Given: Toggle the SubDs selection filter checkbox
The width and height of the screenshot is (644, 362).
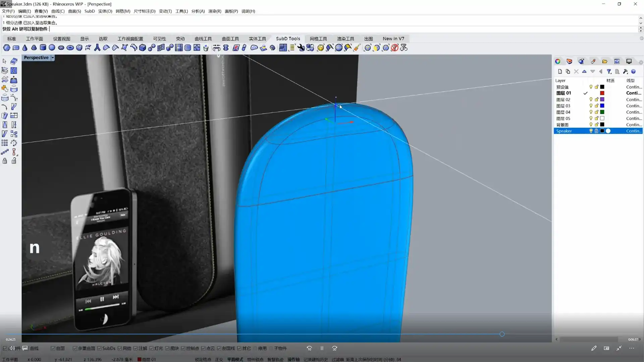Looking at the screenshot, I should pyautogui.click(x=100, y=348).
